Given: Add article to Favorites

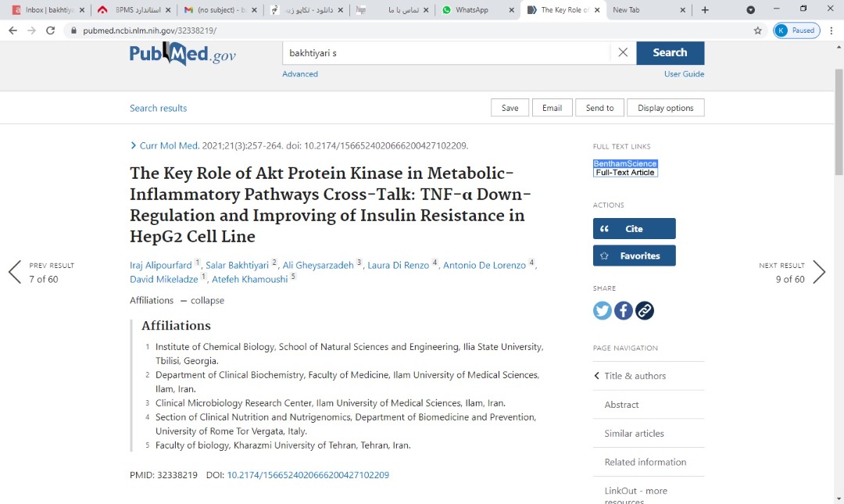Looking at the screenshot, I should click(634, 256).
